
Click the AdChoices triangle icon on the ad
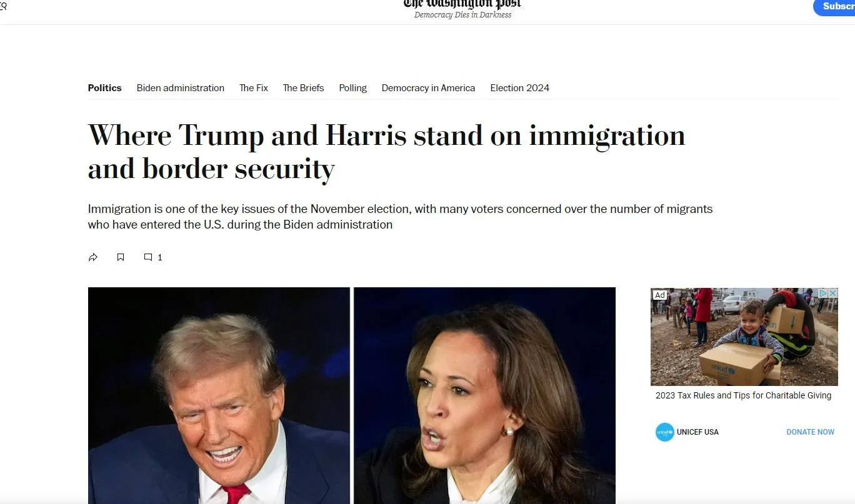(x=824, y=294)
